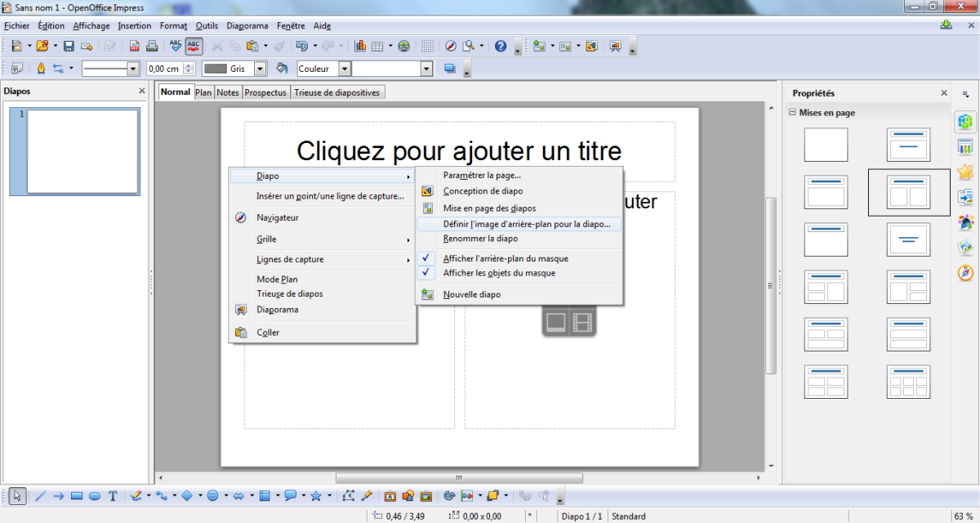
Task: Click the zoom percentage 63 % in status bar
Action: [x=963, y=516]
